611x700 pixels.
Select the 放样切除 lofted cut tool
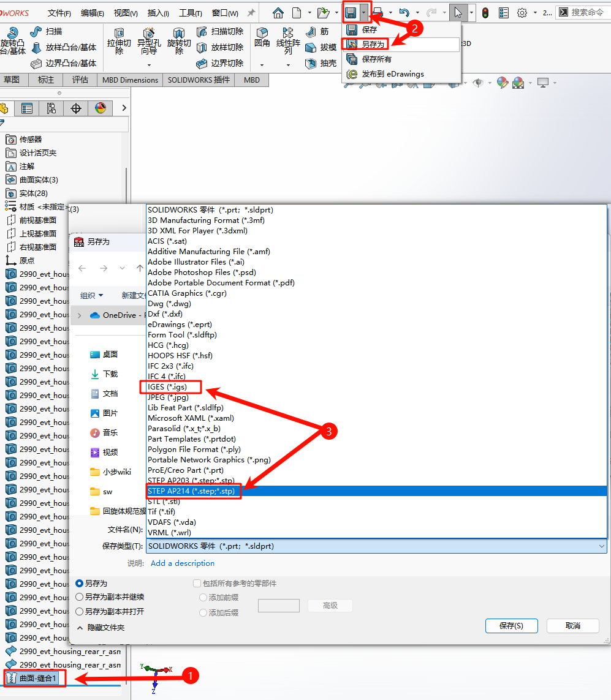coord(220,47)
